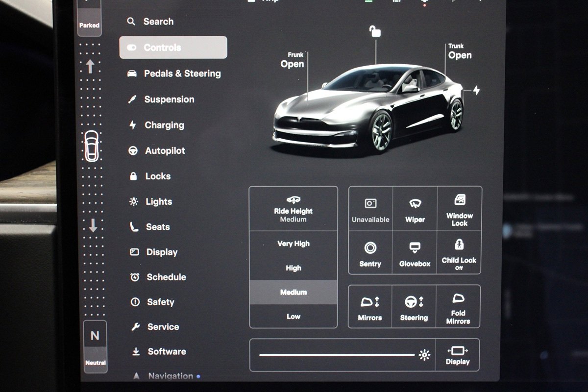Tap the Wiper control tile
The height and width of the screenshot is (392, 588).
(x=415, y=210)
